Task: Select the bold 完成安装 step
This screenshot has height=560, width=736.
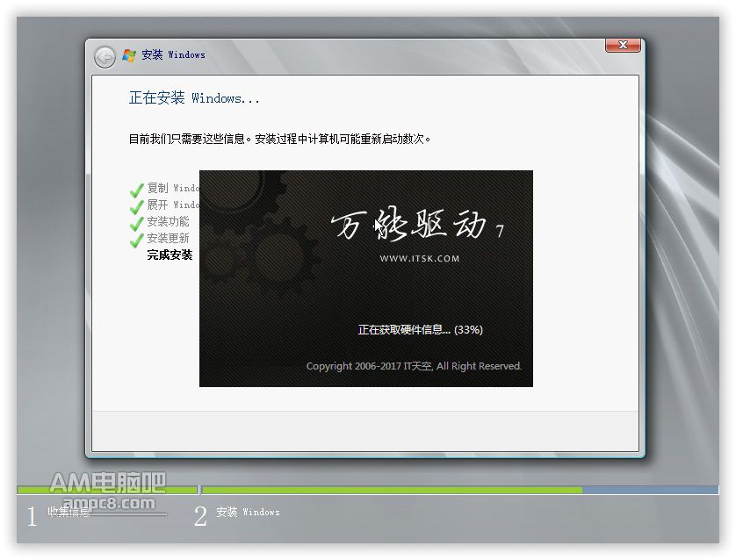Action: point(170,255)
